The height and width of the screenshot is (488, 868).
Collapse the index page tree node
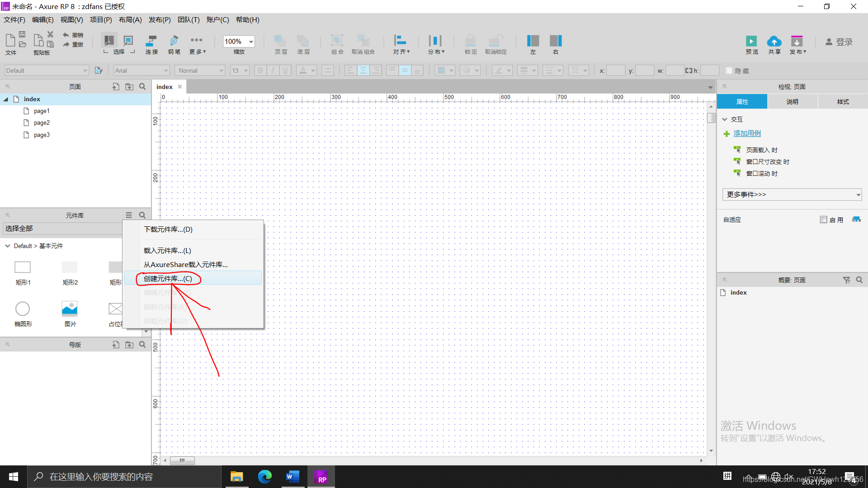(x=6, y=99)
